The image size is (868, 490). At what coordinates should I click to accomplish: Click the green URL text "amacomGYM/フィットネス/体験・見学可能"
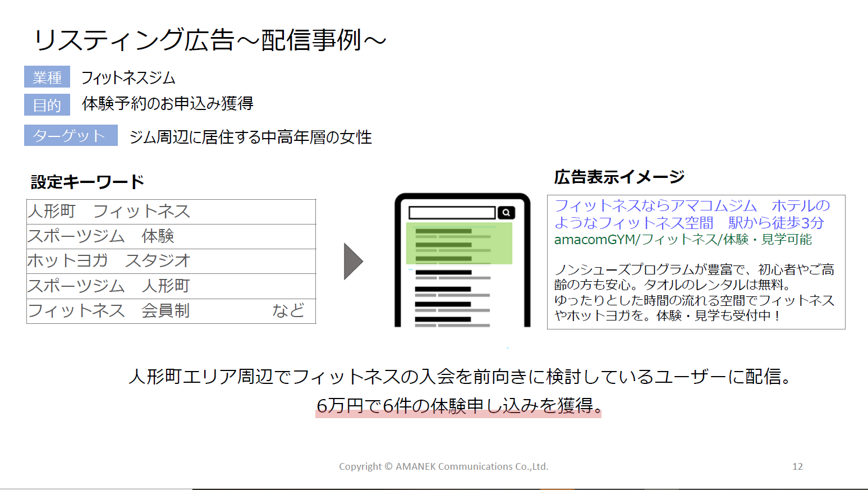683,240
